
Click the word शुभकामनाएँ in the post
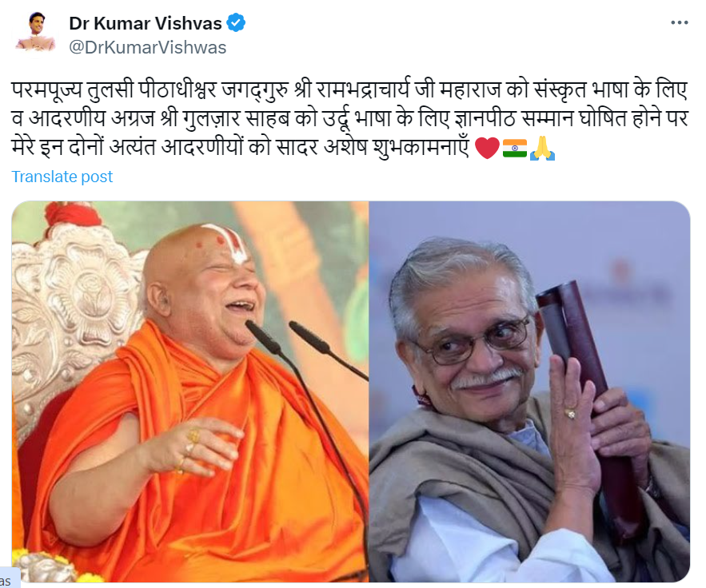421,147
